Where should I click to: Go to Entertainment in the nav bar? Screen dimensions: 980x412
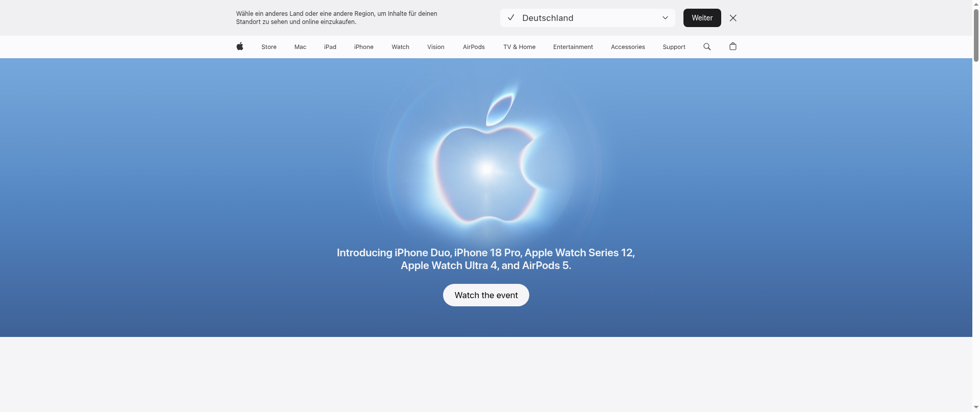(573, 47)
